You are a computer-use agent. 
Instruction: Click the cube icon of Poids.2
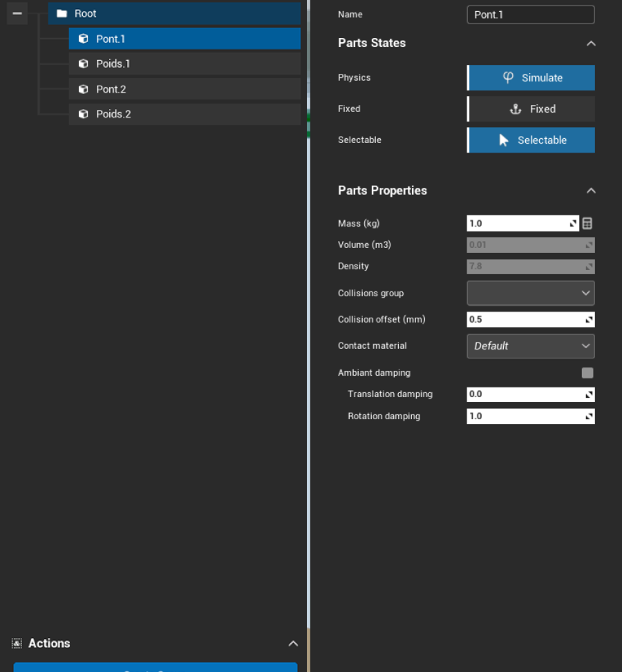(83, 114)
